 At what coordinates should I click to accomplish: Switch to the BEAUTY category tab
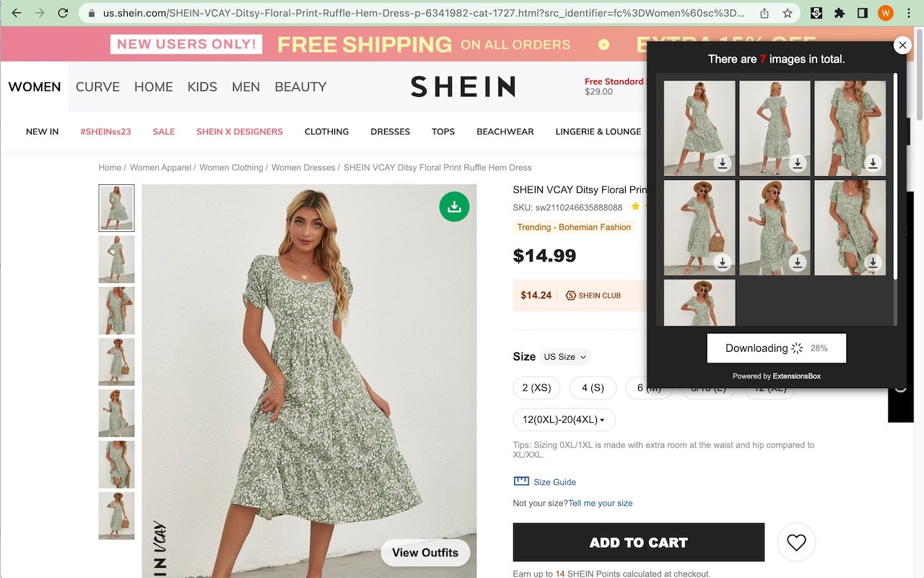(x=300, y=87)
